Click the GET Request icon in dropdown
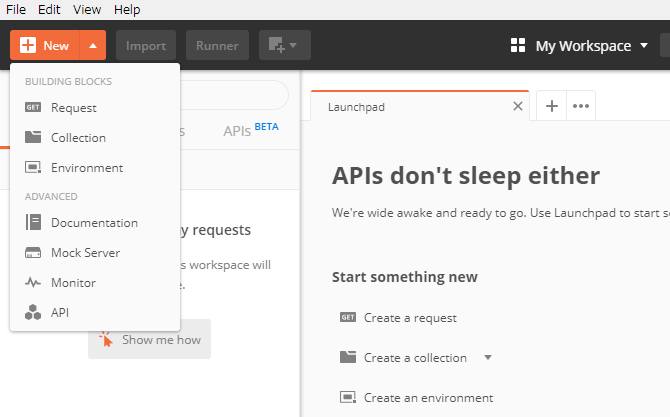 33,108
